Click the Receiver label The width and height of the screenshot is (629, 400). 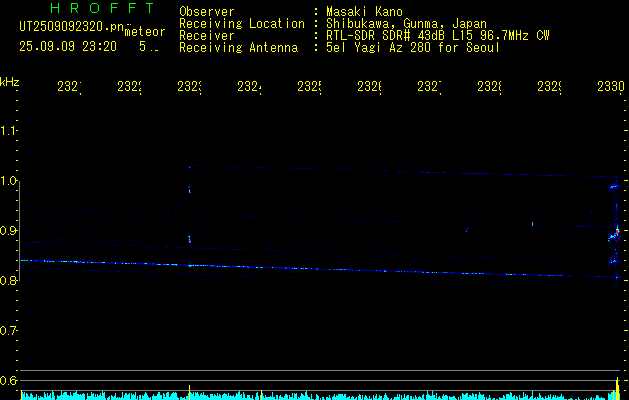(x=207, y=36)
